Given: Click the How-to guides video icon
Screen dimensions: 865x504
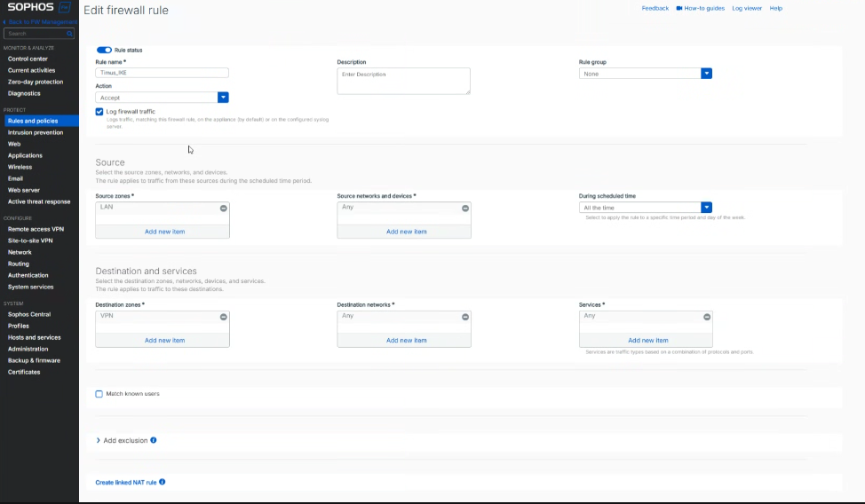Looking at the screenshot, I should (679, 8).
